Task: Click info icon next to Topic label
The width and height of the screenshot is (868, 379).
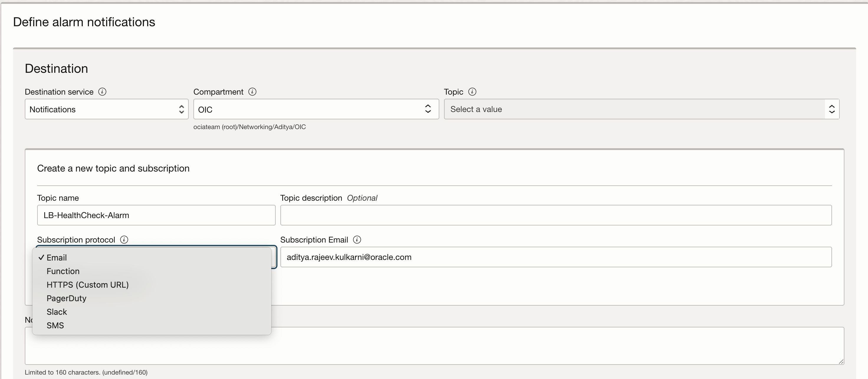Action: pyautogui.click(x=472, y=92)
